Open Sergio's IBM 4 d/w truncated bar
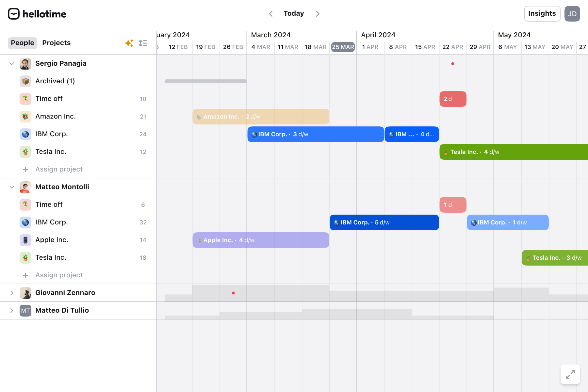 (x=412, y=134)
